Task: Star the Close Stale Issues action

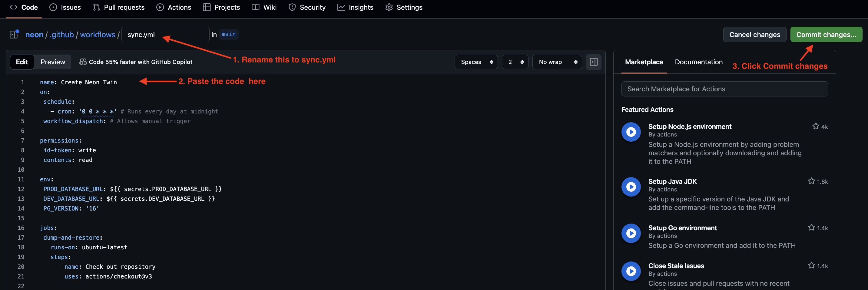Action: coord(811,265)
